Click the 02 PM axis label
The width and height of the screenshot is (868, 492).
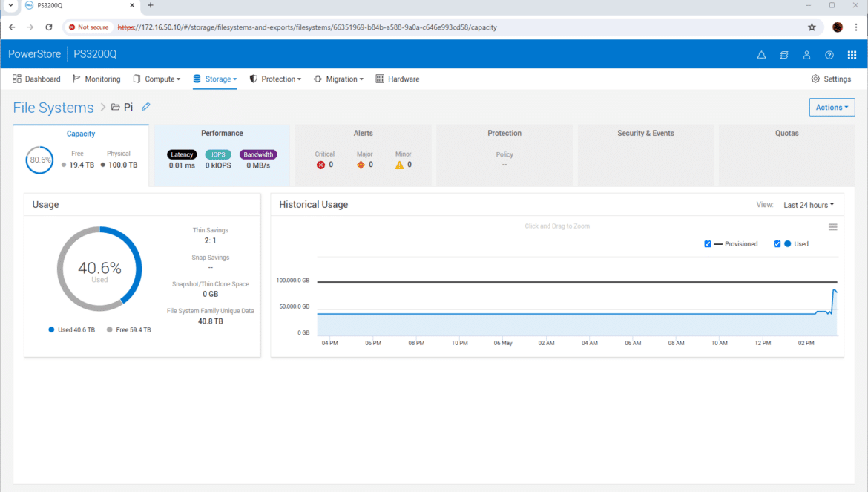806,343
